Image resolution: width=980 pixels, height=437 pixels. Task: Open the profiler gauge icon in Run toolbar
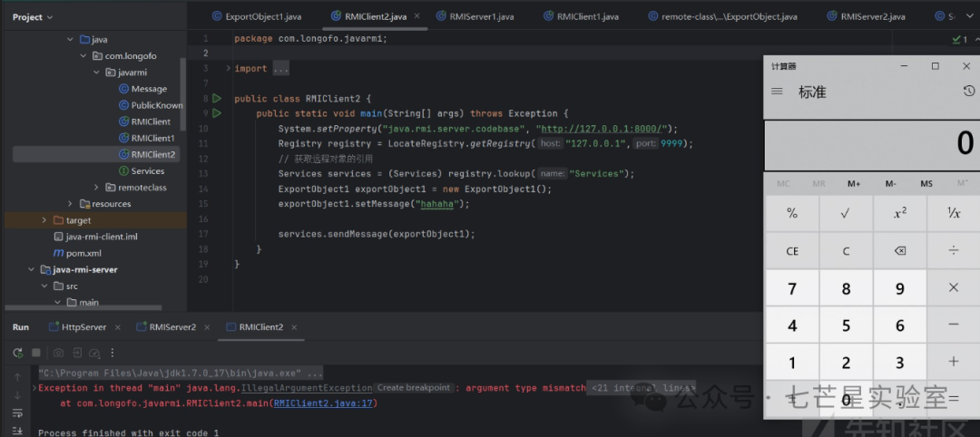point(95,353)
